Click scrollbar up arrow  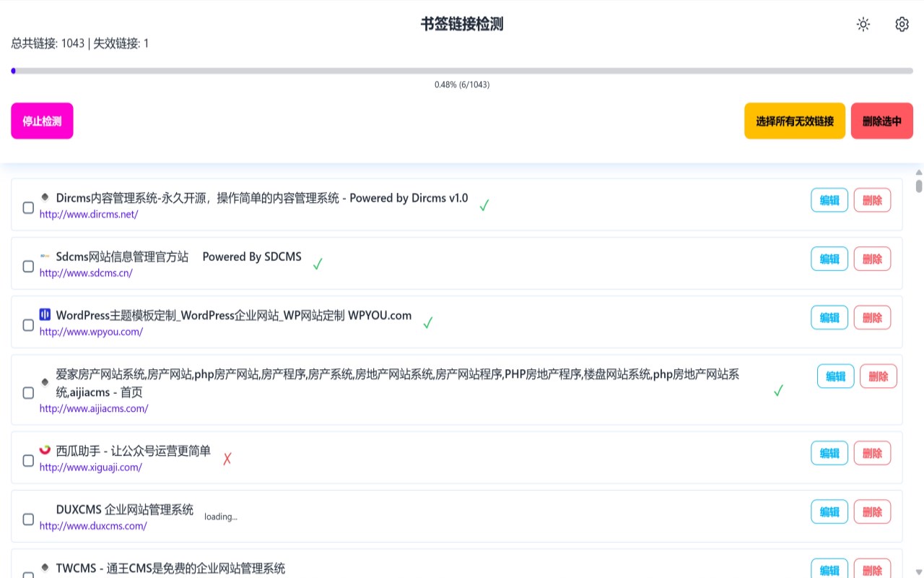tap(919, 173)
